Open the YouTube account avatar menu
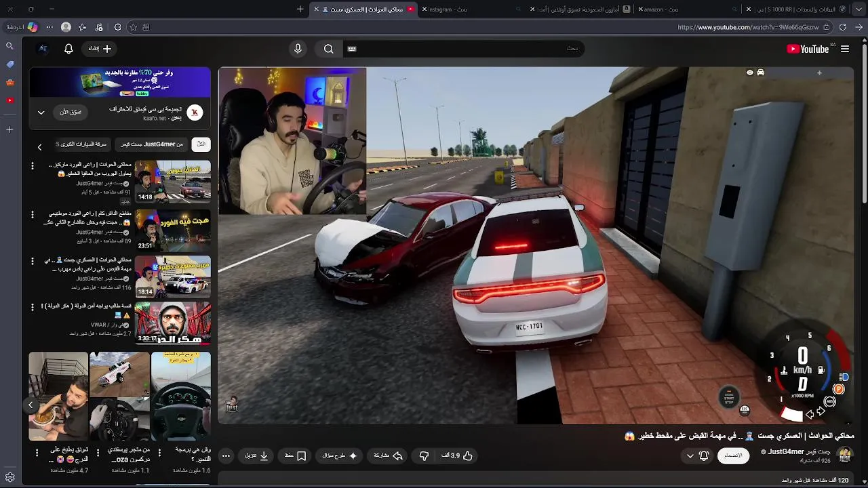 (x=43, y=49)
